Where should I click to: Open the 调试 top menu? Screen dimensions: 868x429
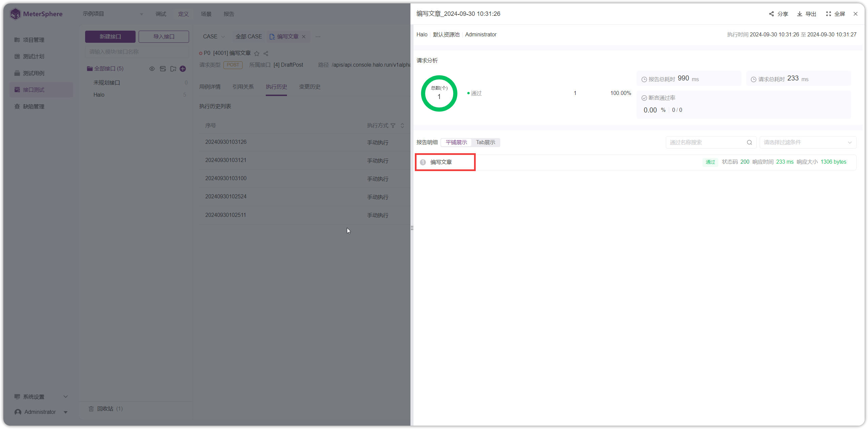161,14
